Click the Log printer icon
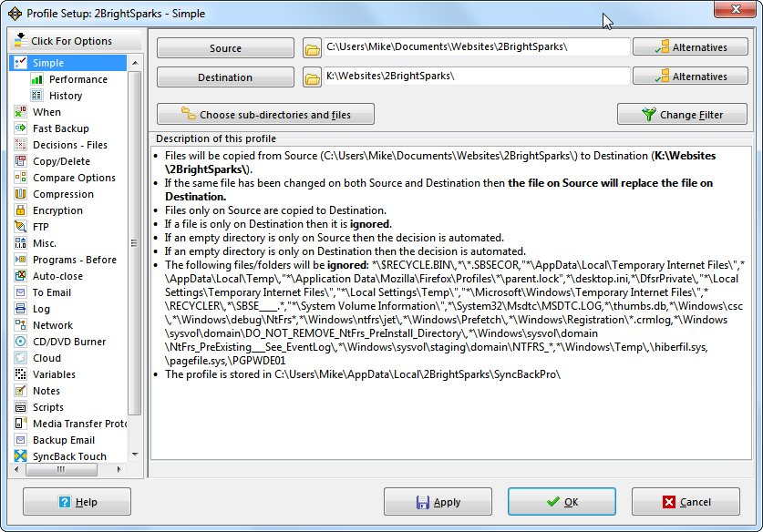Screen dimensions: 763x532 (x=20, y=308)
